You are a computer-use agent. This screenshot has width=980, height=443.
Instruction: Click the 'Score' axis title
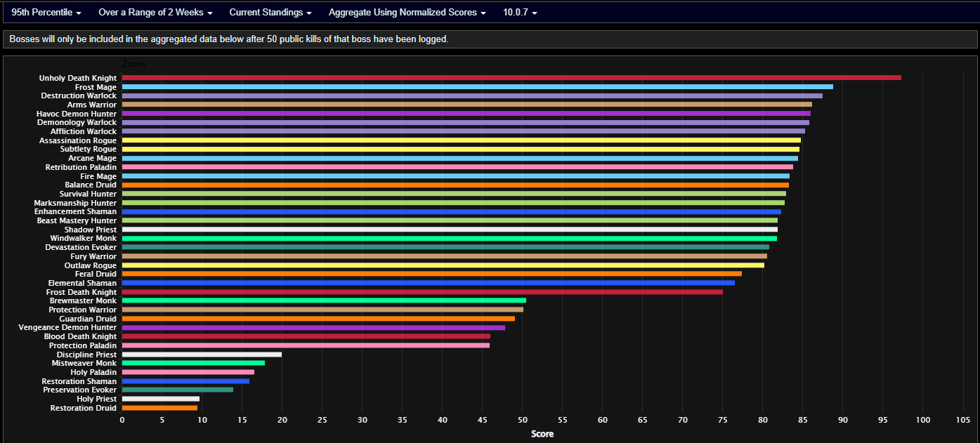pyautogui.click(x=542, y=434)
